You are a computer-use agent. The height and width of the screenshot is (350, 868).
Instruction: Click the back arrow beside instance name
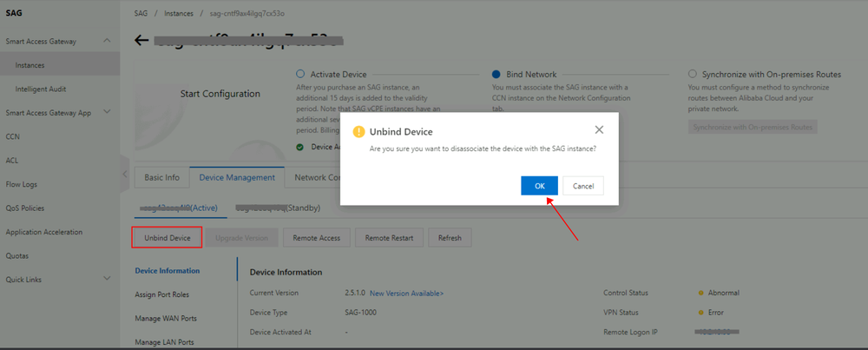coord(141,41)
